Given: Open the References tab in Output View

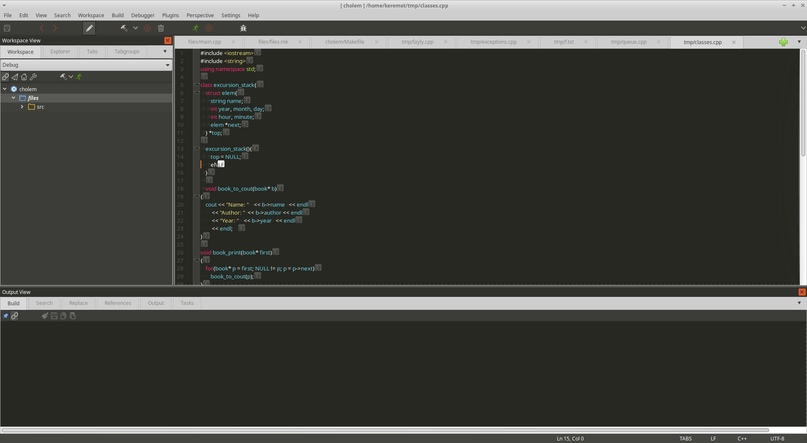Looking at the screenshot, I should tap(117, 303).
